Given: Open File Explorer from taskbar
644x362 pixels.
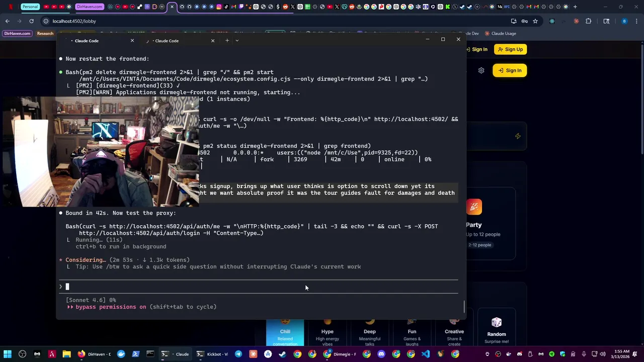Looking at the screenshot, I should coord(66,354).
